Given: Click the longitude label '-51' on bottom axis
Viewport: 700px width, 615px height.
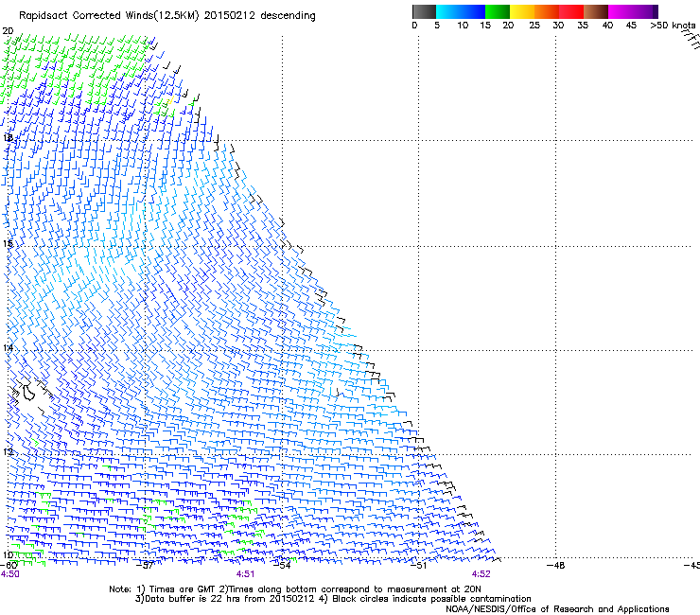Looking at the screenshot, I should [x=419, y=566].
